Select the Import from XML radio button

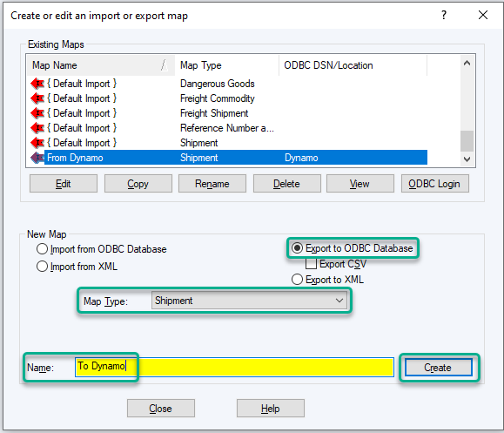tap(42, 267)
